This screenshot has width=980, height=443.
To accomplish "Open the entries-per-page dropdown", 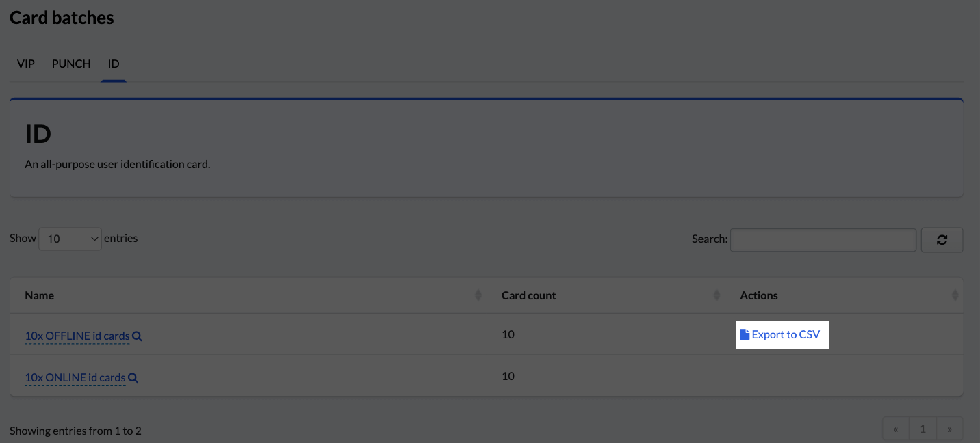I will click(70, 238).
